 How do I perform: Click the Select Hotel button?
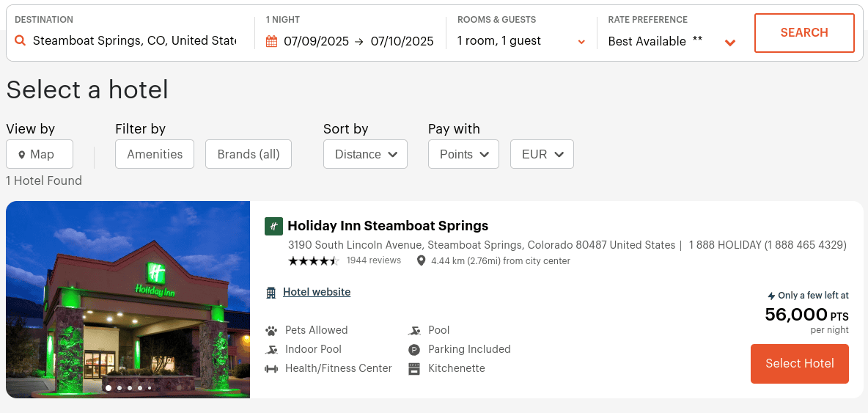click(x=799, y=364)
